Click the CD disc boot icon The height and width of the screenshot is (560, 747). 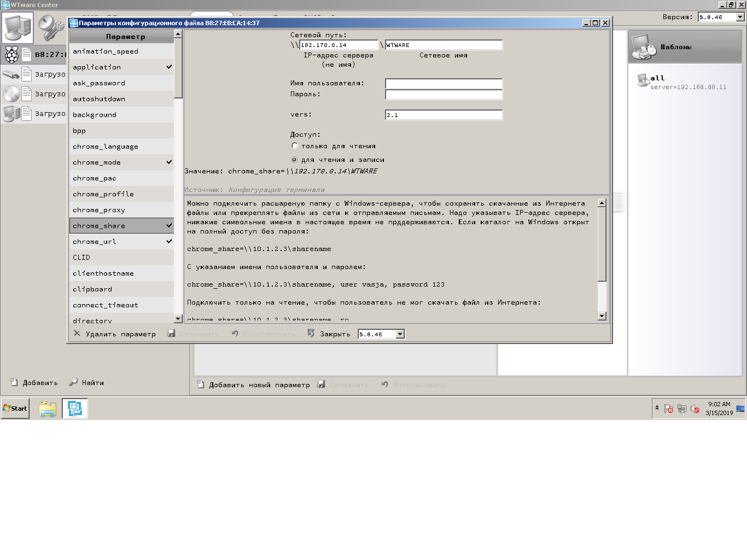point(11,94)
